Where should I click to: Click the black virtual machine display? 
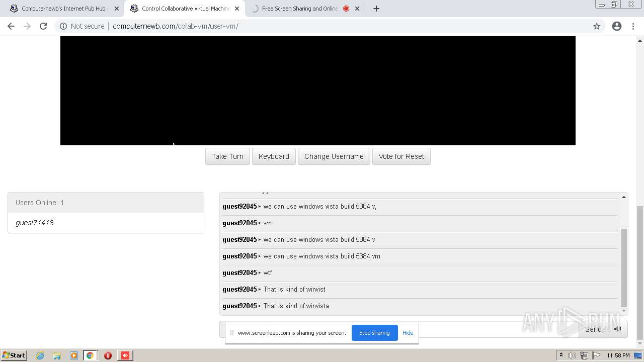318,90
